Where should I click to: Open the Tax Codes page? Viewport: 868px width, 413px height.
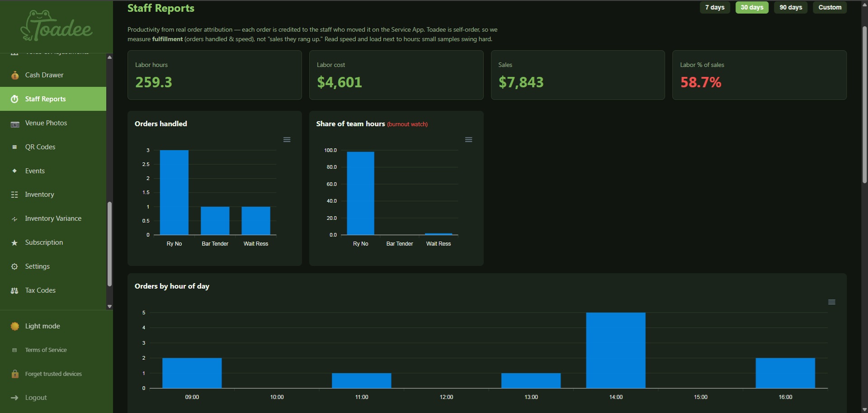click(x=53, y=290)
